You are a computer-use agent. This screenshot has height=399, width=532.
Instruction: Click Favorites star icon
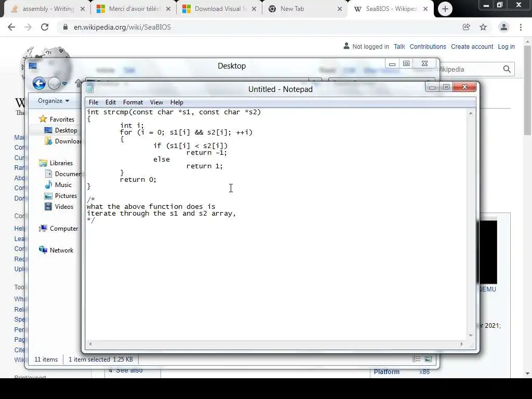(x=43, y=119)
